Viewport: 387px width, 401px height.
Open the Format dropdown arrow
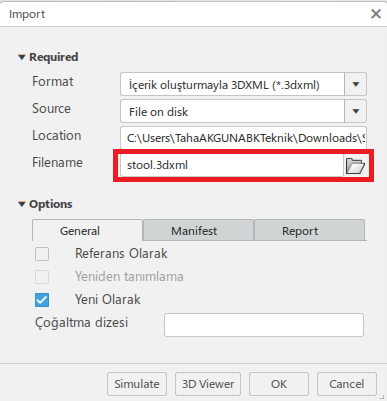click(356, 84)
